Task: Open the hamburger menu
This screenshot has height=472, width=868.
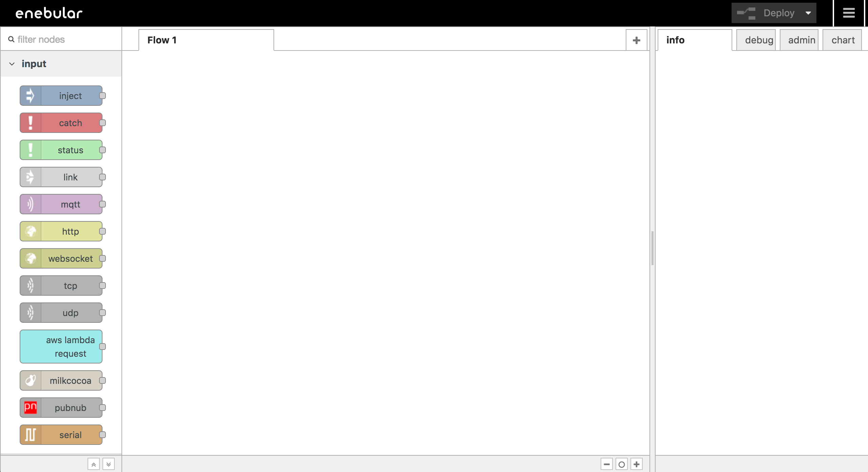Action: pos(849,13)
